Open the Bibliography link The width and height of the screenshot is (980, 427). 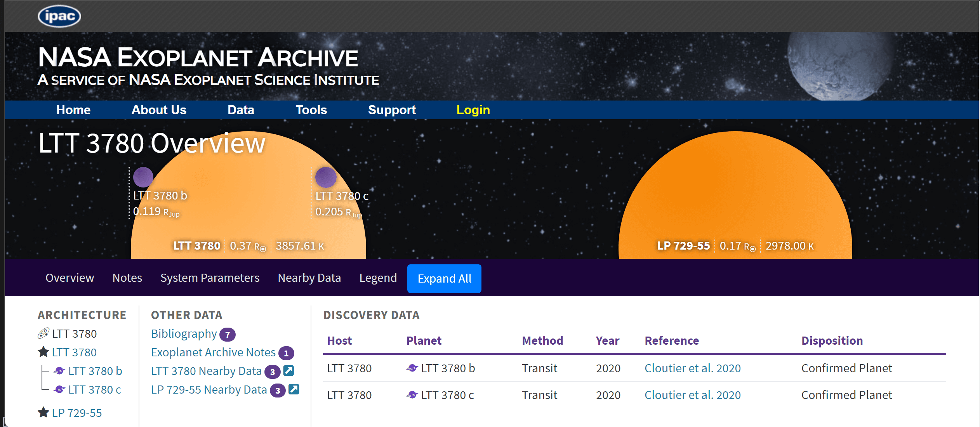click(184, 334)
